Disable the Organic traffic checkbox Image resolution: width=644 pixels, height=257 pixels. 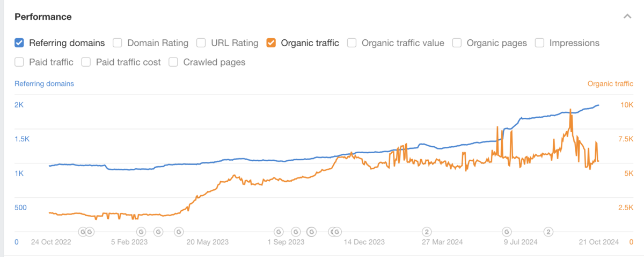[271, 43]
